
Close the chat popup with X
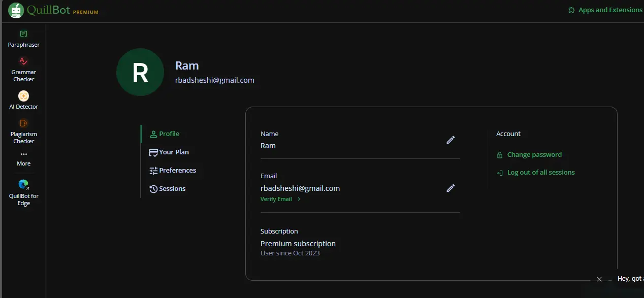click(599, 279)
